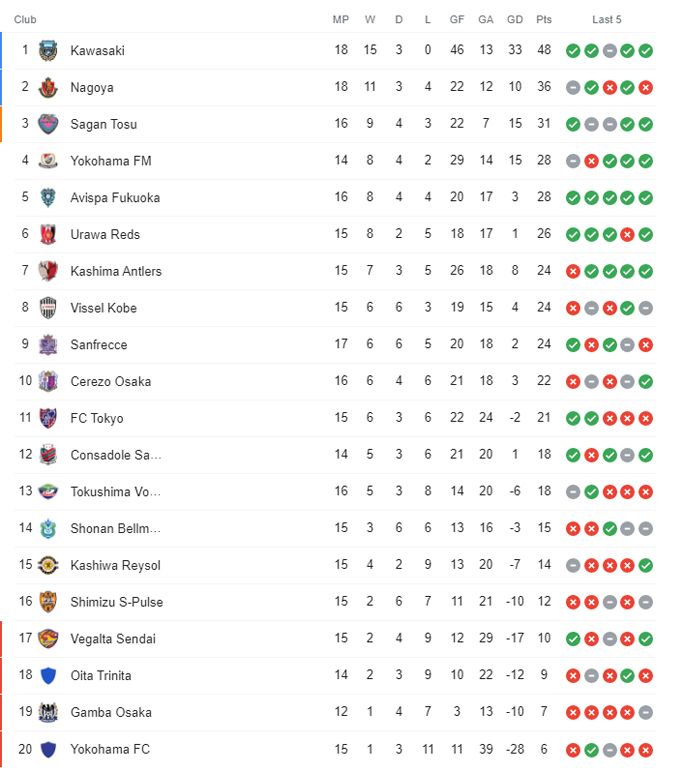
Task: Click the Cerezo Osaka club name
Action: [x=111, y=382]
